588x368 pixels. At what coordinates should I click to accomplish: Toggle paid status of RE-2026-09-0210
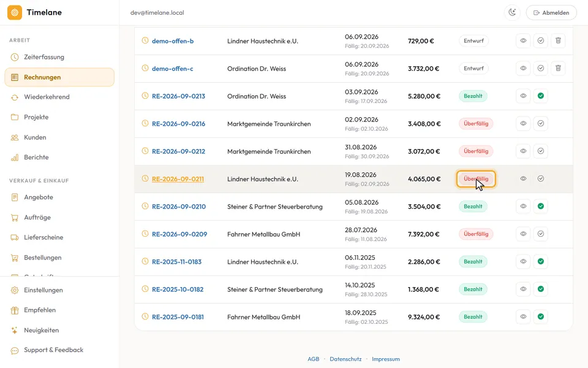tap(541, 206)
